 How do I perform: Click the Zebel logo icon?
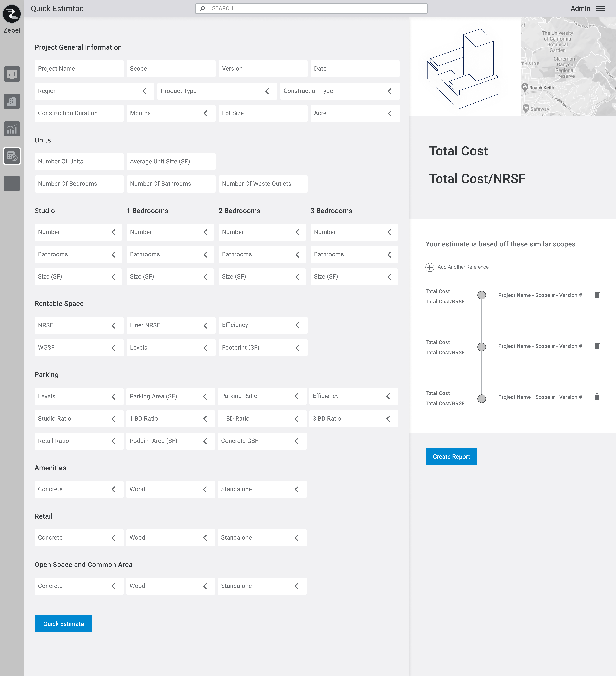coord(12,14)
